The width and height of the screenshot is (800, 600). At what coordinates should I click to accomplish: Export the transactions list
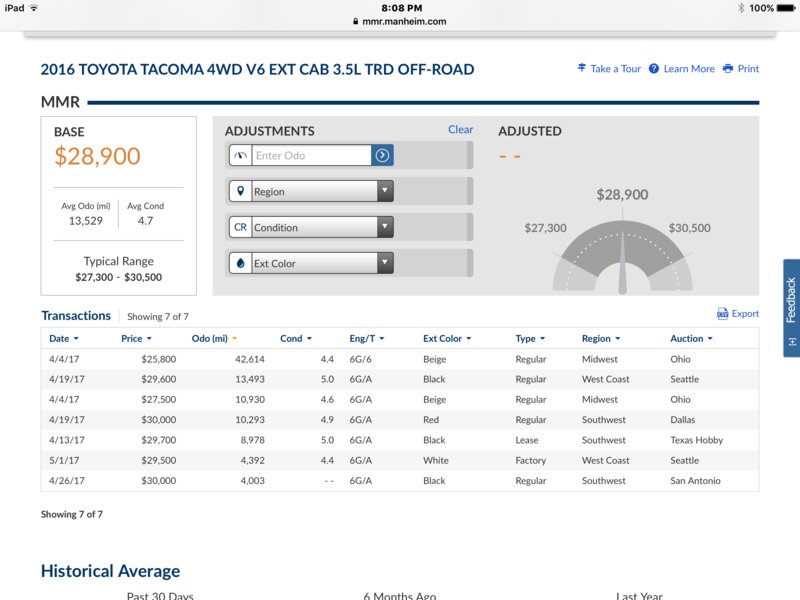click(x=745, y=313)
